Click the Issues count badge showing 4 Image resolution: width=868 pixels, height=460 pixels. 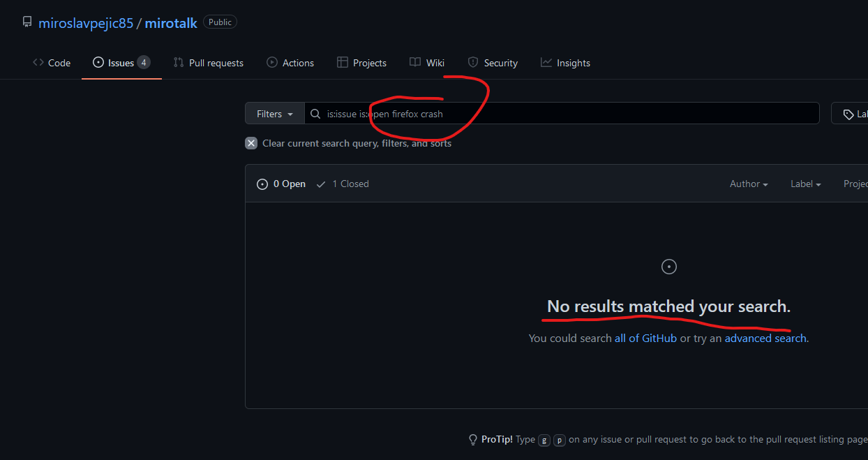click(x=145, y=62)
